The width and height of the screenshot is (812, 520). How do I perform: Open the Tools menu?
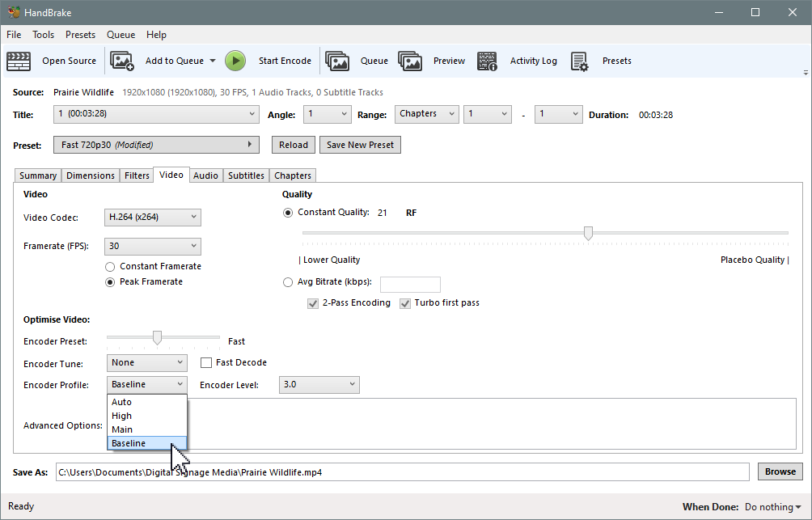click(x=44, y=35)
